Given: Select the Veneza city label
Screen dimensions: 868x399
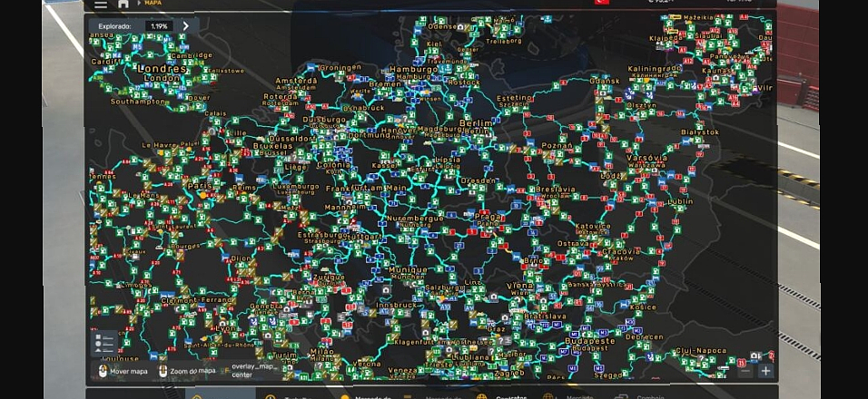Looking at the screenshot, I should (x=402, y=370).
